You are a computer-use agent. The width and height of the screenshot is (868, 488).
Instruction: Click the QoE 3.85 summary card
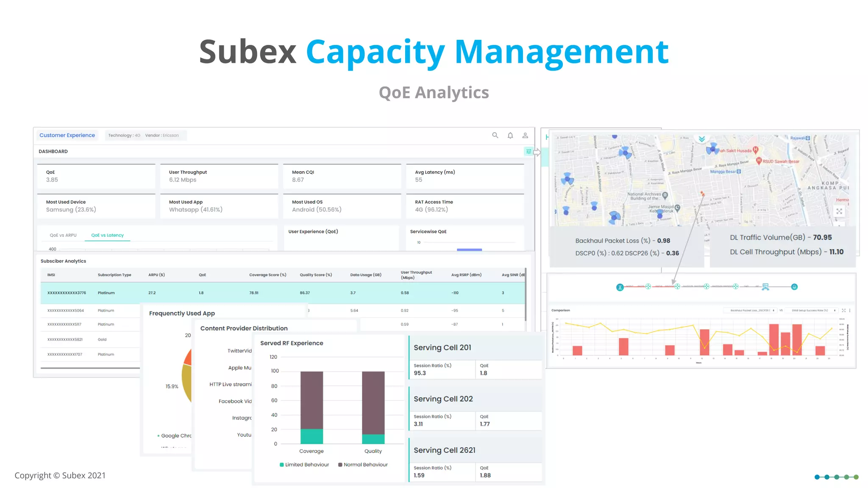96,176
